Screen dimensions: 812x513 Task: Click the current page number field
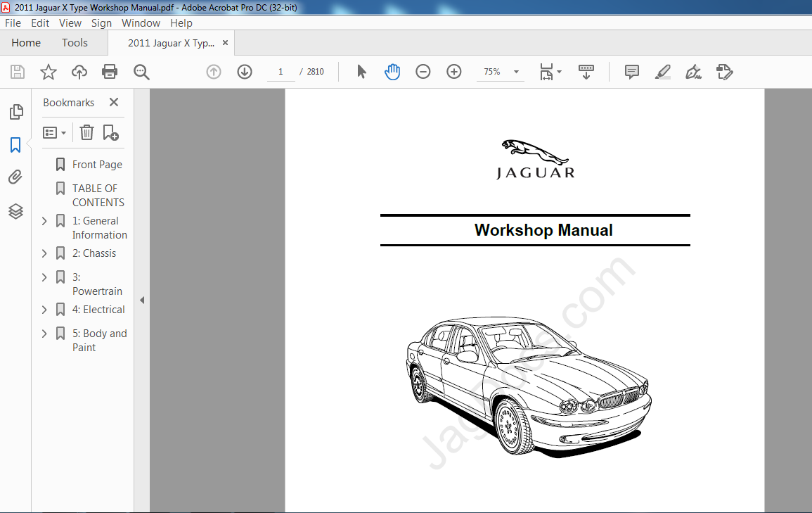coord(281,72)
